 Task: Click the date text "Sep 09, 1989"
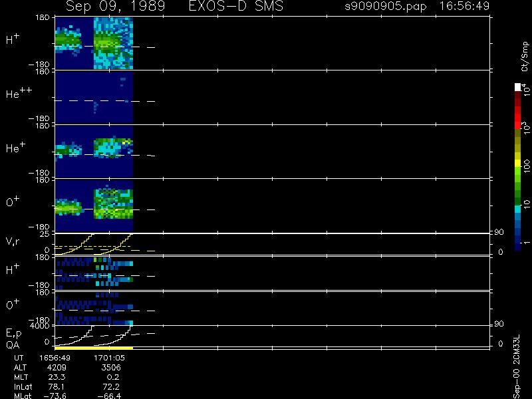pos(115,7)
